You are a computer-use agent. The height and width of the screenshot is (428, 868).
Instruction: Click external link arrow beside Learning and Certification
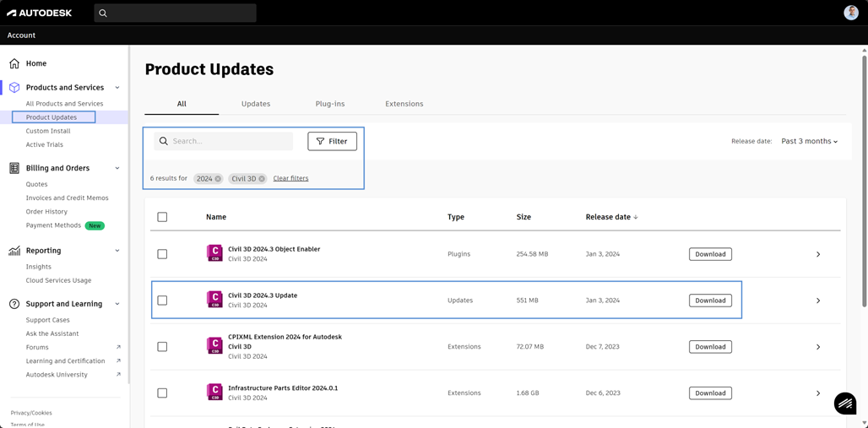[x=118, y=361]
